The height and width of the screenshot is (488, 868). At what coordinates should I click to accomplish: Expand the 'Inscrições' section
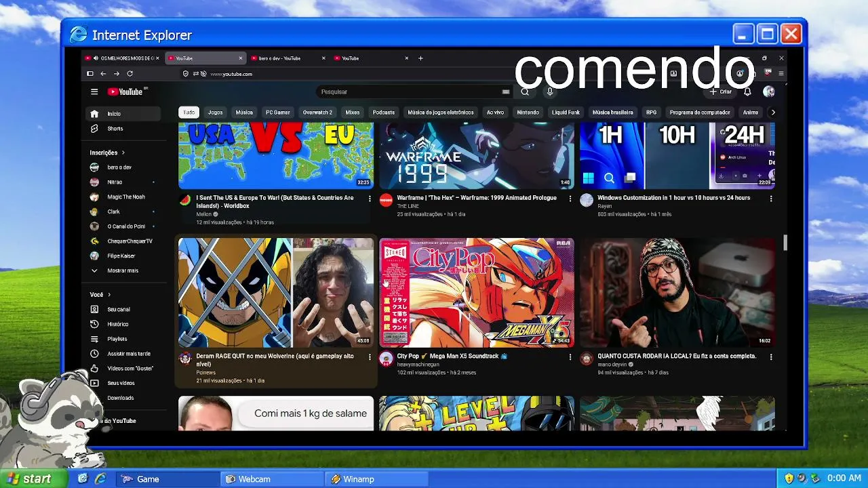[107, 152]
